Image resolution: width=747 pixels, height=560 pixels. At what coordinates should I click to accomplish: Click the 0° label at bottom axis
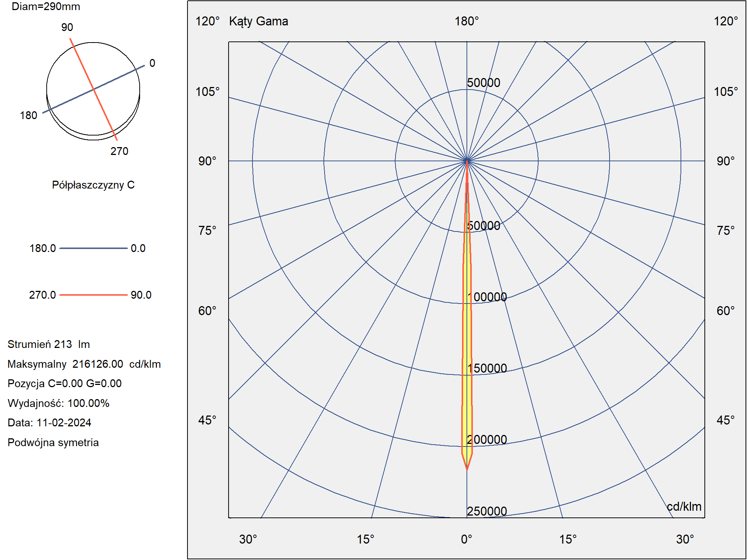(467, 539)
